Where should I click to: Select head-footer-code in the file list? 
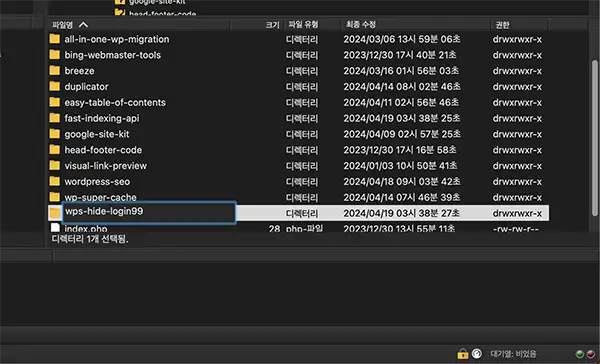coord(103,150)
